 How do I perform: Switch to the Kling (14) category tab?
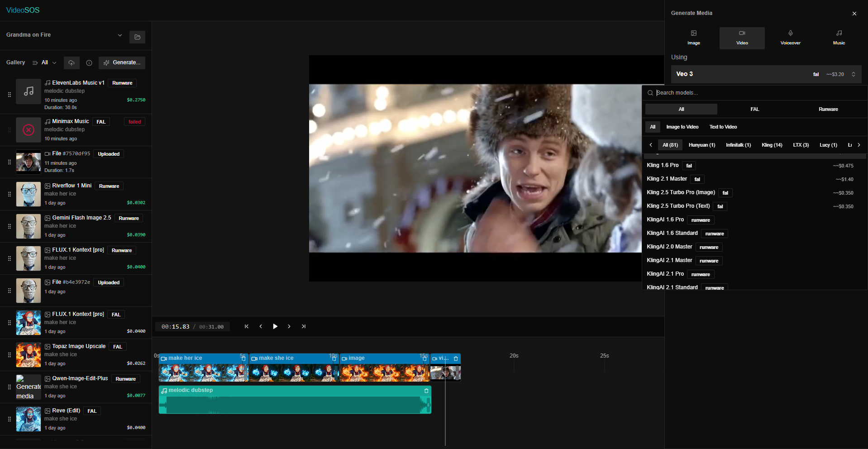click(x=772, y=145)
